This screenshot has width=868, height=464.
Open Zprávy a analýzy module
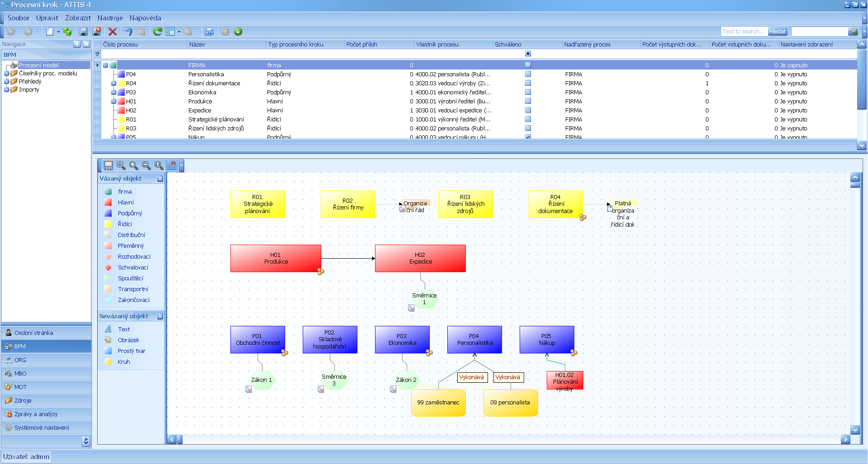coord(46,414)
